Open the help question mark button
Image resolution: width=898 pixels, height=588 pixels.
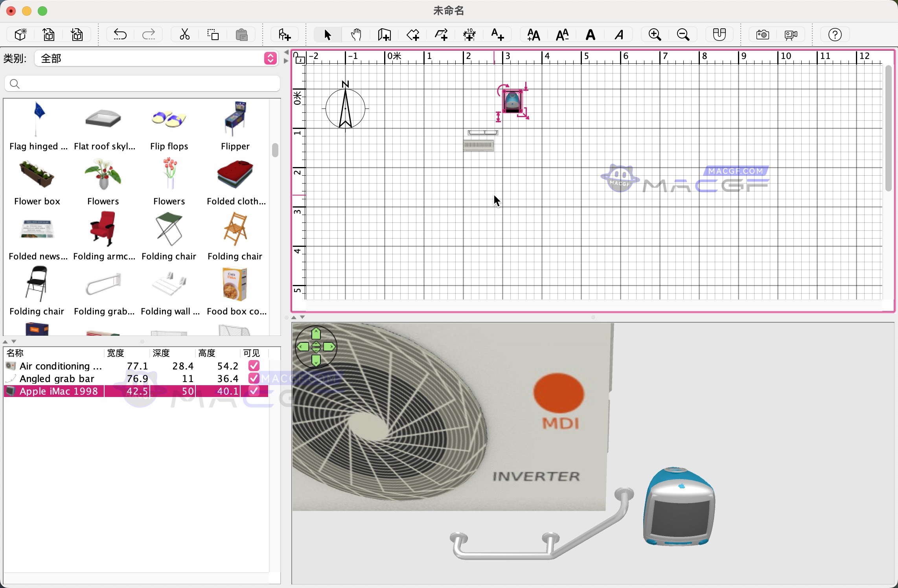[x=835, y=35]
